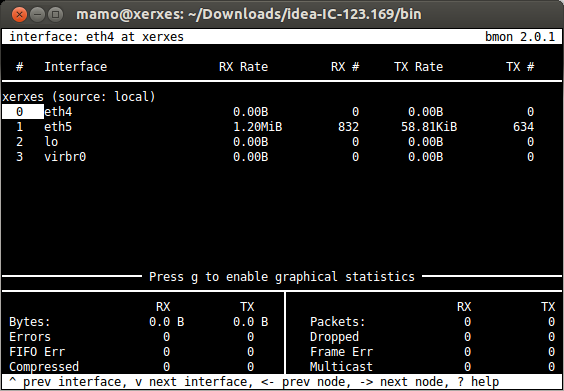Screen dimensions: 564x391
Task: Select the virbr0 interface row
Action: (282, 157)
